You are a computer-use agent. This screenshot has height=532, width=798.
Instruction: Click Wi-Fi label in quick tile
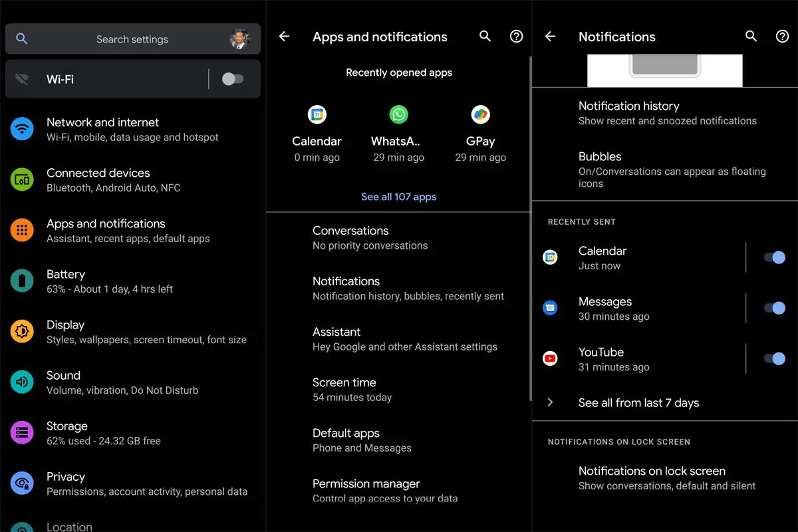tap(60, 79)
